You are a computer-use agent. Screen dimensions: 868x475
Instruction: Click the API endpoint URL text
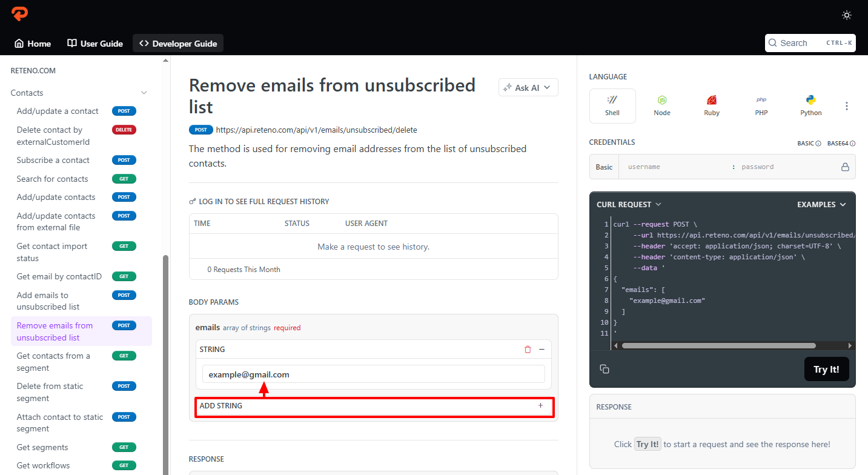[316, 130]
